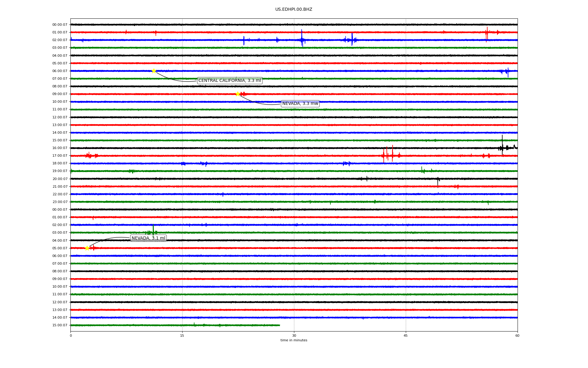Click the 16:00:07 row label
This screenshot has height=368, width=588.
(x=60, y=148)
